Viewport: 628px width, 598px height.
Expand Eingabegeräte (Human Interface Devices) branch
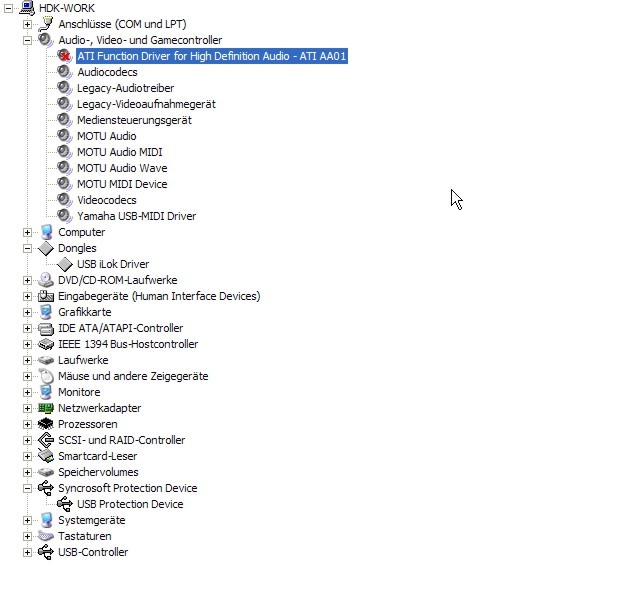(27, 296)
